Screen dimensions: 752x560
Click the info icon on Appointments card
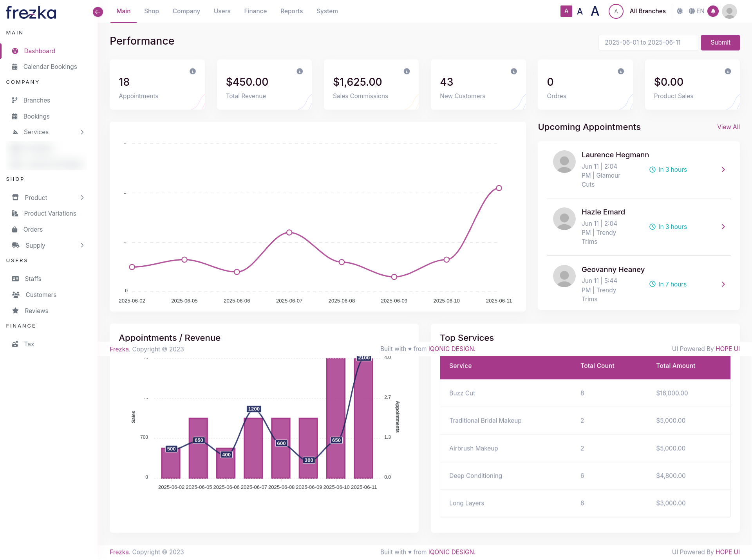tap(193, 71)
